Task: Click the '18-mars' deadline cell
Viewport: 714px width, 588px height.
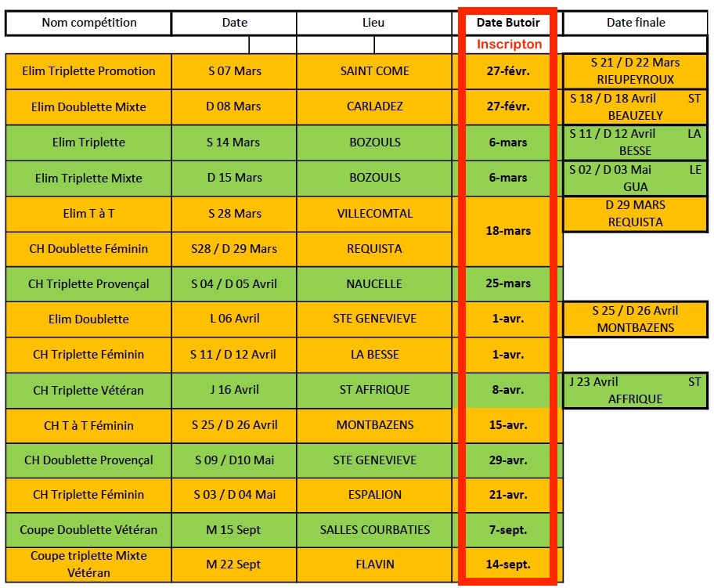Action: 508,231
